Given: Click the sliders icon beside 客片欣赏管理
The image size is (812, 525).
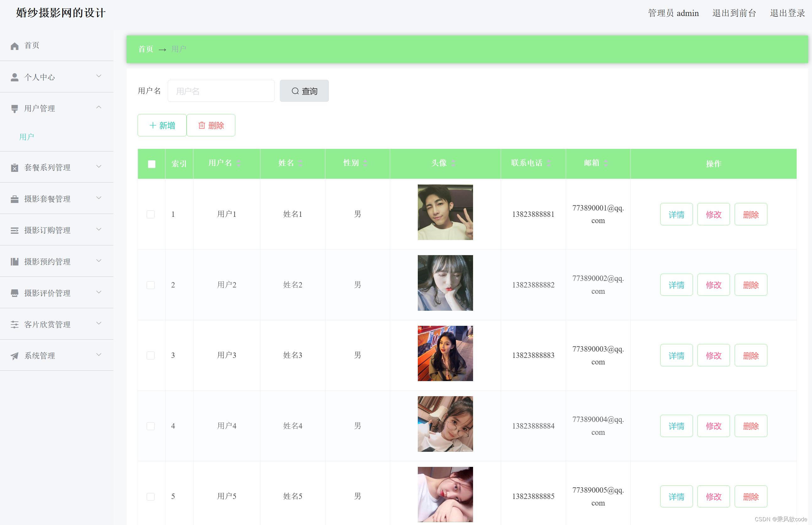Looking at the screenshot, I should (14, 325).
